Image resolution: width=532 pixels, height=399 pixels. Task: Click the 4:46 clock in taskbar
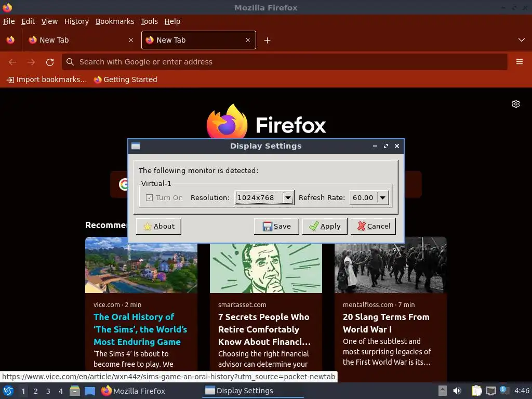click(x=522, y=391)
